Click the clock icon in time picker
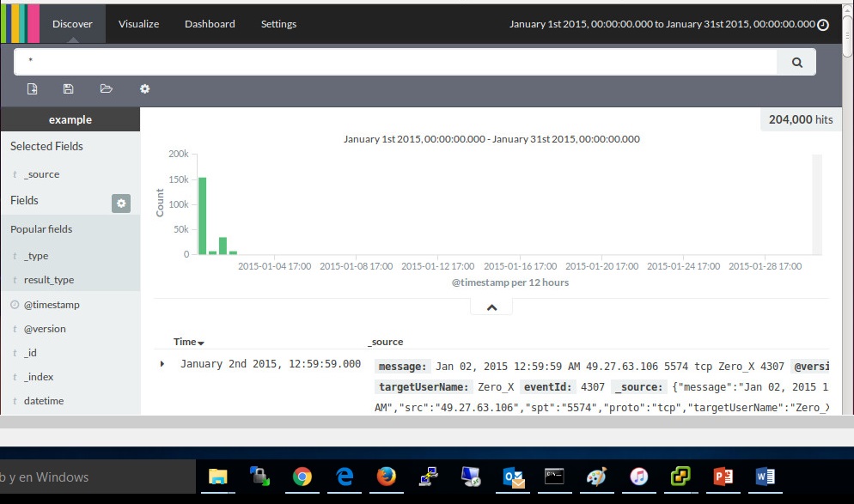This screenshot has height=504, width=854. point(823,25)
